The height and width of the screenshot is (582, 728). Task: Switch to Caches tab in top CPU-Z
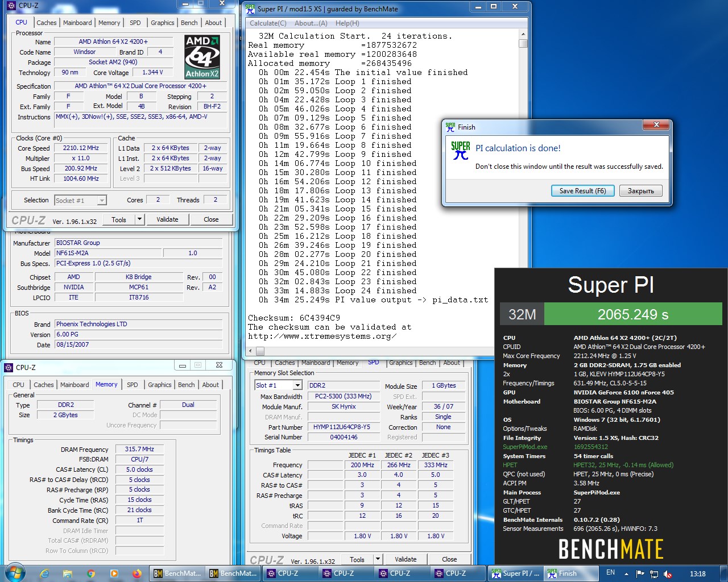47,23
